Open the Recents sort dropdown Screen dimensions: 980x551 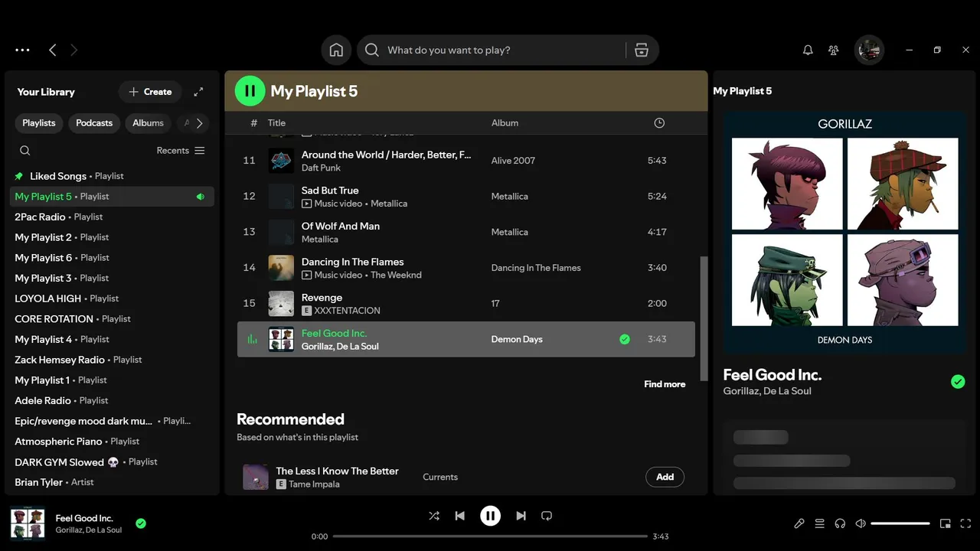pyautogui.click(x=181, y=151)
